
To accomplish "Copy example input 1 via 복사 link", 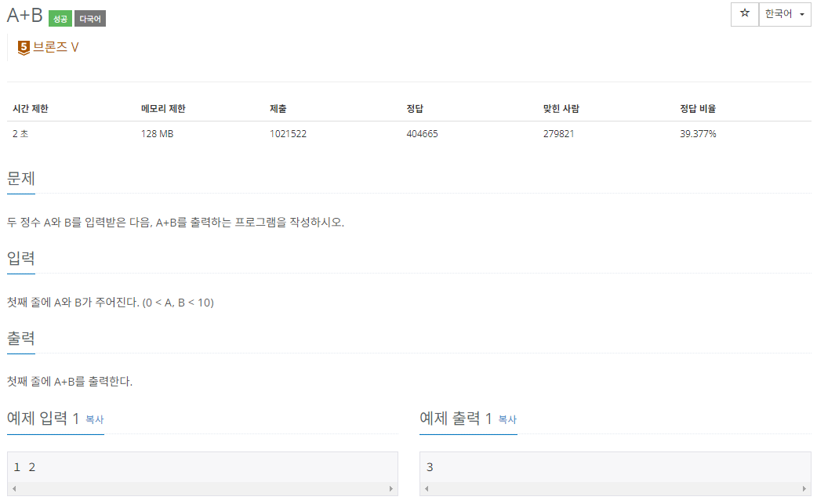I will 95,419.
